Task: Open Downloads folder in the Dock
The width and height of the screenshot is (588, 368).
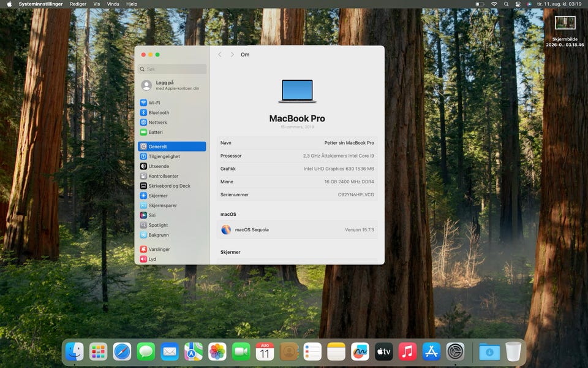Action: (489, 352)
